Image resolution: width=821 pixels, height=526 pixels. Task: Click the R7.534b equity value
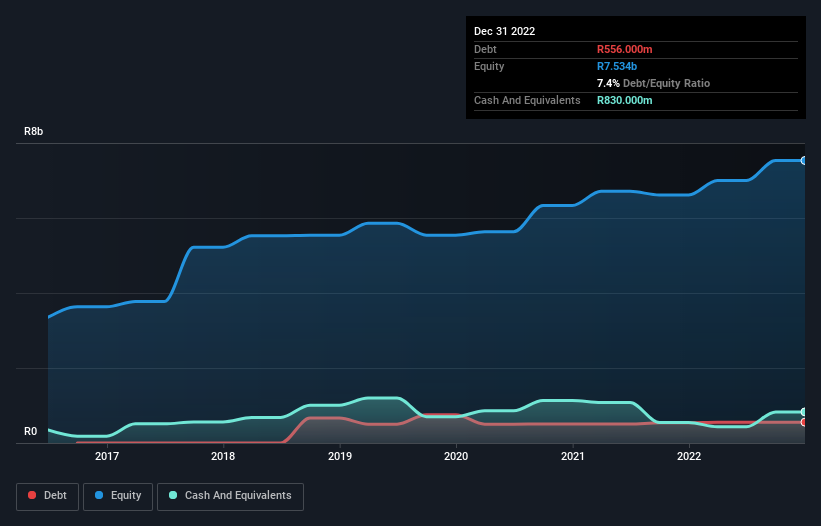(x=617, y=66)
